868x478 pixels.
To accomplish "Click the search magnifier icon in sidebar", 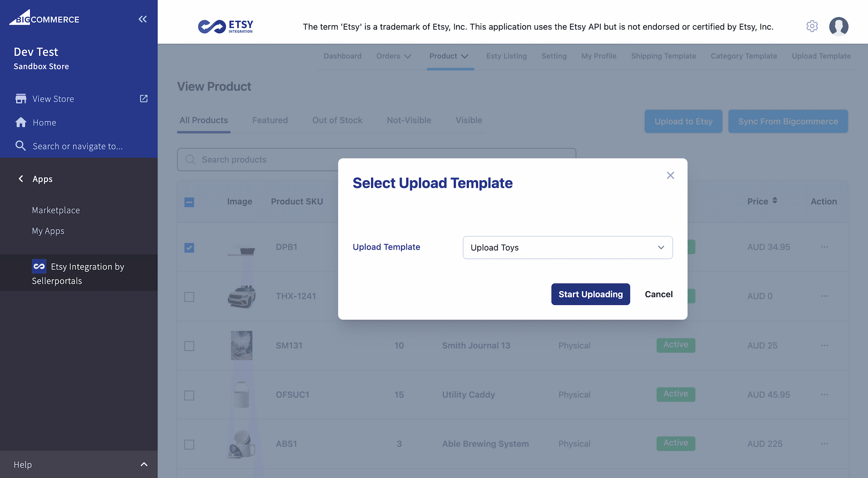I will [x=20, y=146].
